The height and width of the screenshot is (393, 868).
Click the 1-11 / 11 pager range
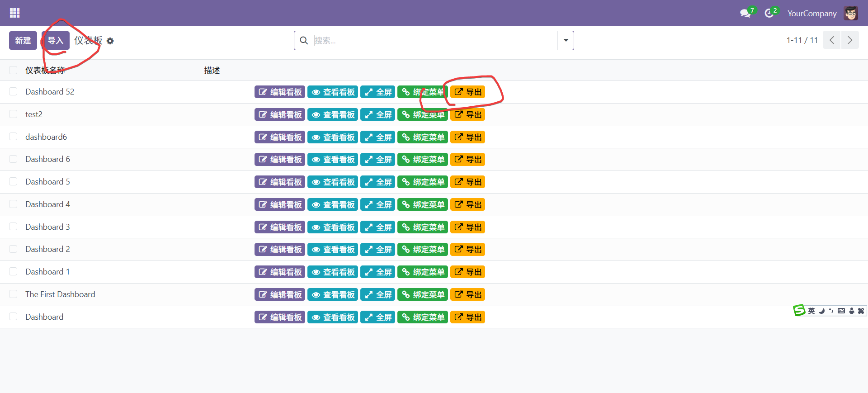pos(802,40)
